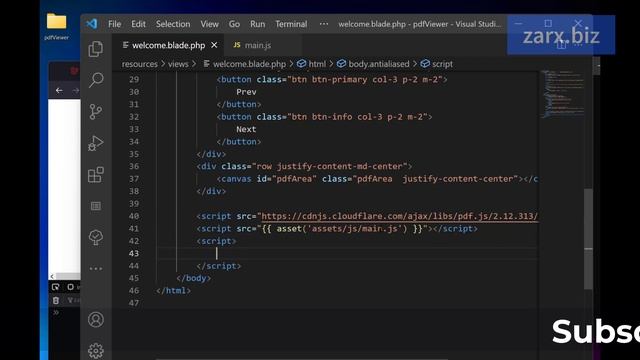Open the Accounts menu icon
This screenshot has width=640, height=360.
click(x=96, y=320)
